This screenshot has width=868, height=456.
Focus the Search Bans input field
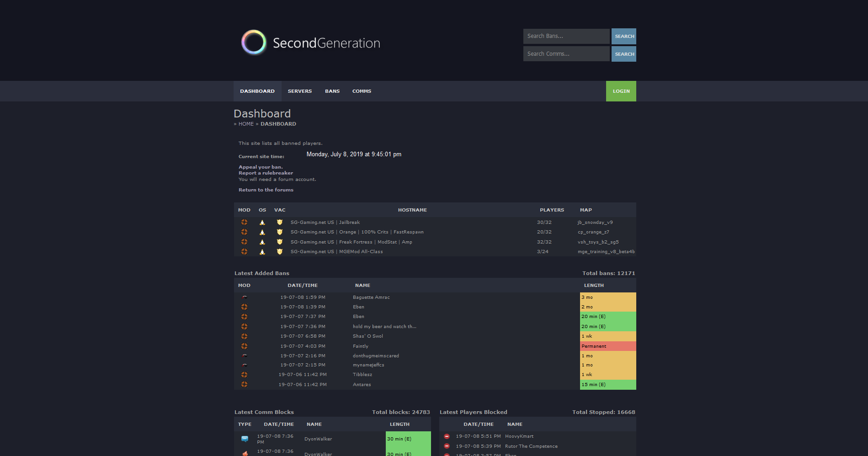click(566, 37)
